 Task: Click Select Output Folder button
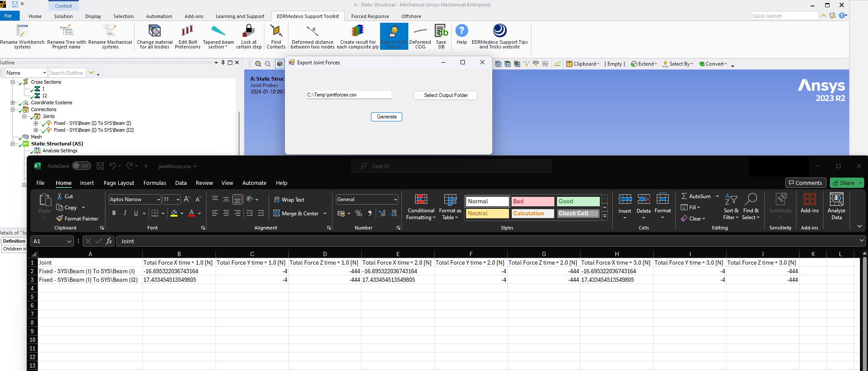(x=446, y=95)
